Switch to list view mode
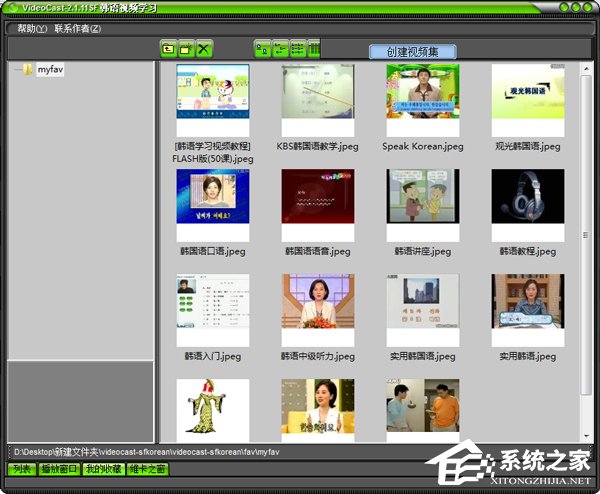This screenshot has height=494, width=600. (298, 49)
